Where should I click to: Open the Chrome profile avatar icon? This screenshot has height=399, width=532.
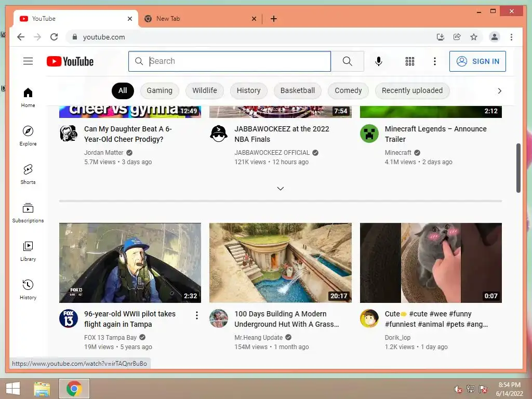495,37
